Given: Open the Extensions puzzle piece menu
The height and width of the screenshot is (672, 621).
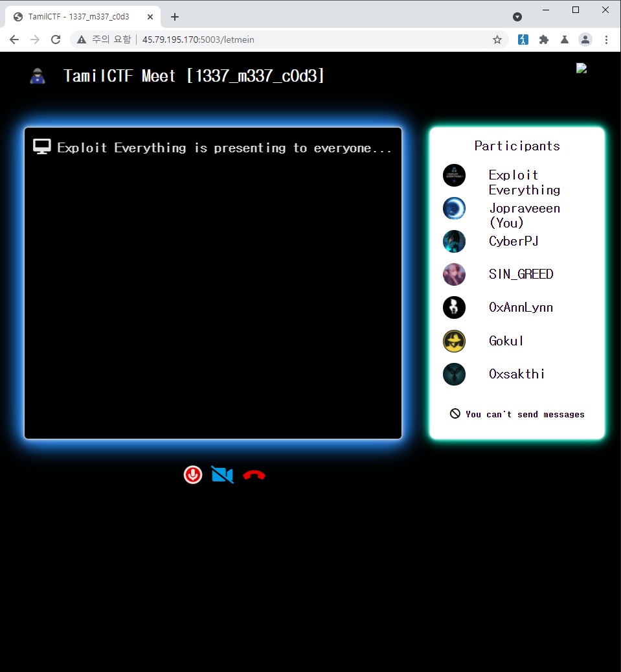Looking at the screenshot, I should (544, 40).
